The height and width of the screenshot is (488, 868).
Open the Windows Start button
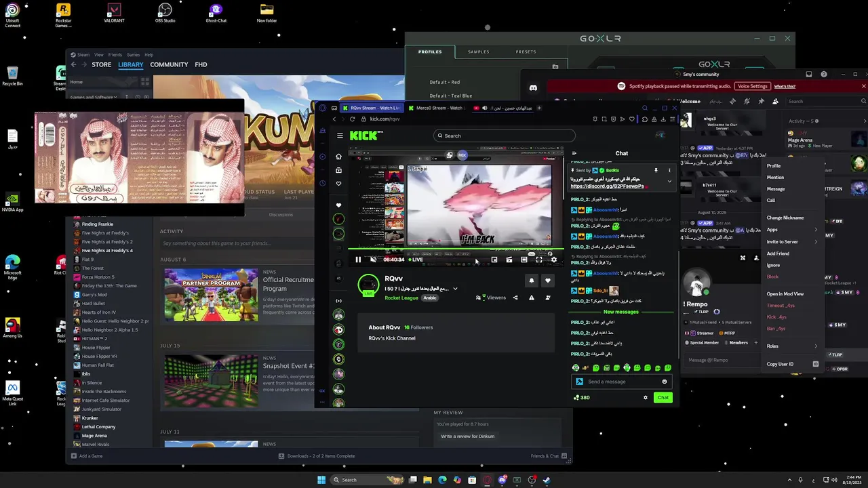[x=321, y=480]
